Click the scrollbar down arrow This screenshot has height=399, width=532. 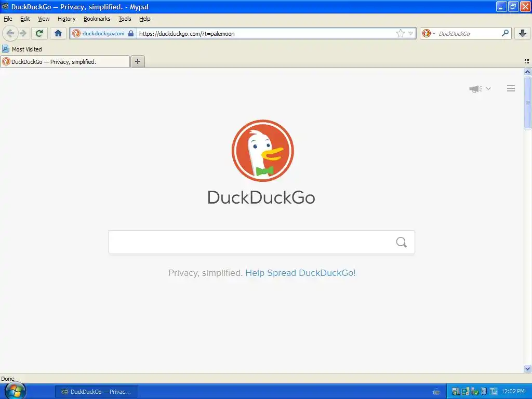527,368
